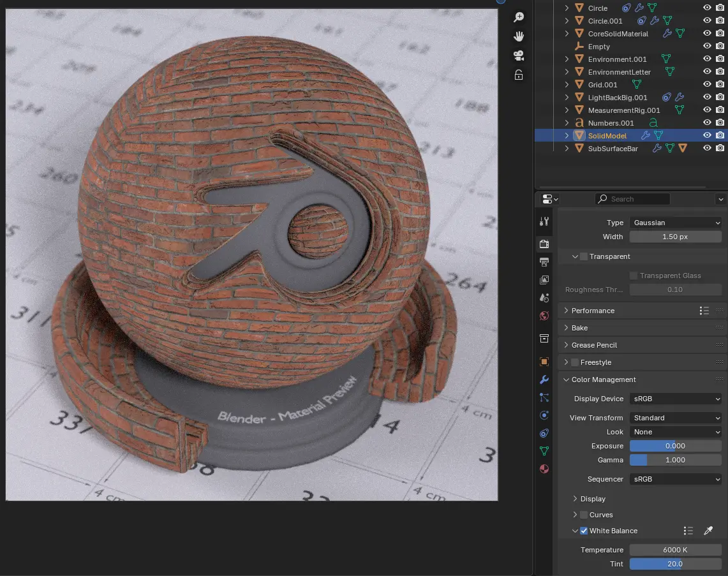Open the Object Constraints tab icon
This screenshot has width=728, height=576.
(544, 433)
